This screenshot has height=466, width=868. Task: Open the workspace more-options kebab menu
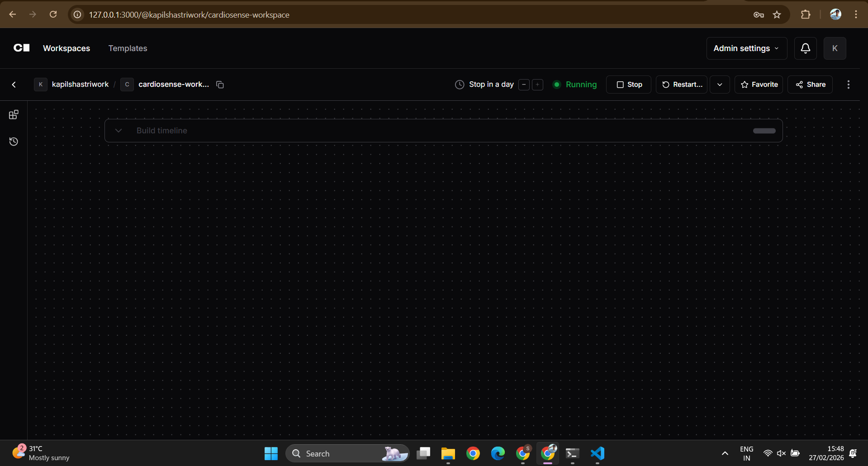coord(848,85)
